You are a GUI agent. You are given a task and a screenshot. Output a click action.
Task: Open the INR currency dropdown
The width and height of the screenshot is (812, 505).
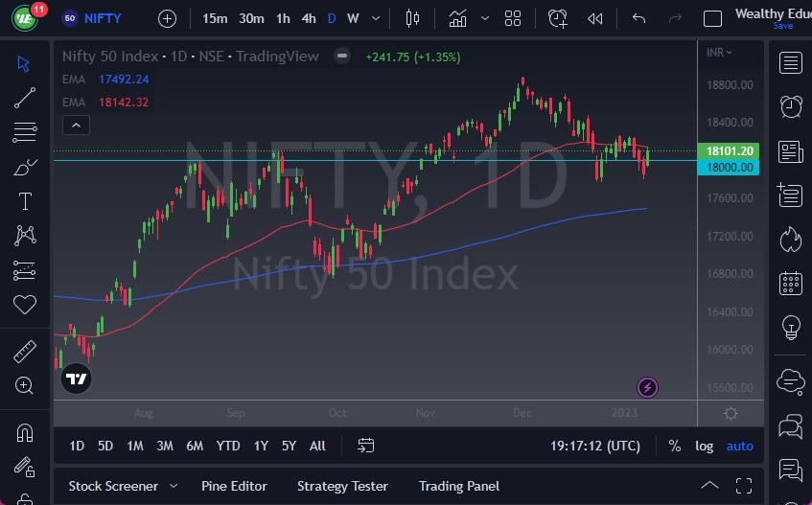[719, 53]
